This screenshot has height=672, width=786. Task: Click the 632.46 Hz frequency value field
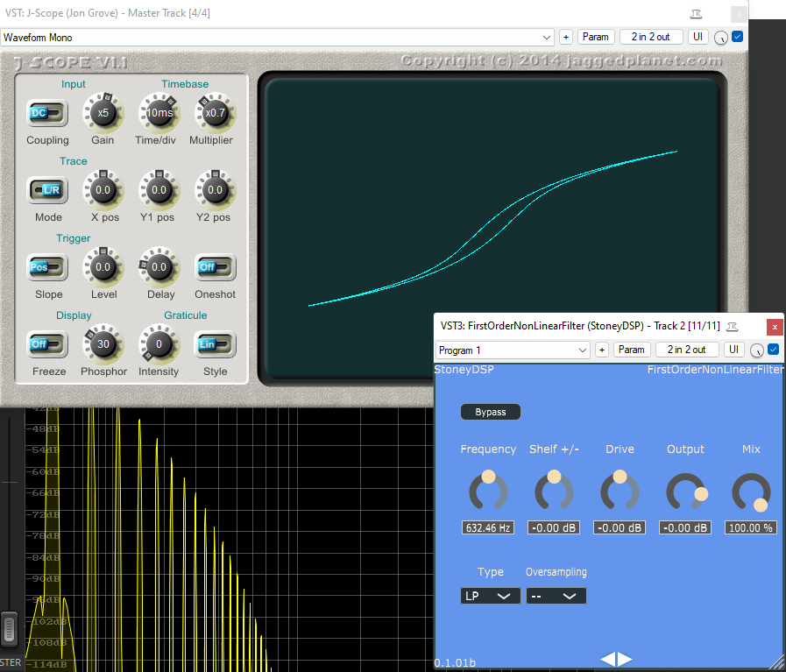[488, 527]
